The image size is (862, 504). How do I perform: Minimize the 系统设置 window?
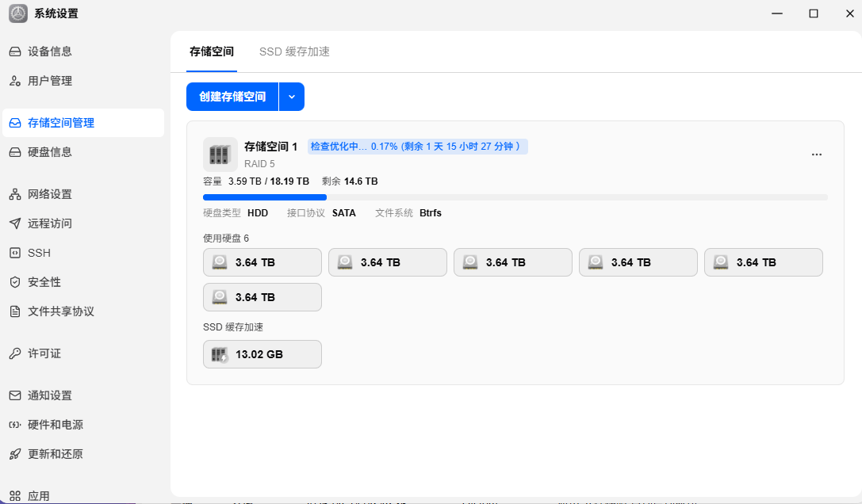[x=777, y=13]
